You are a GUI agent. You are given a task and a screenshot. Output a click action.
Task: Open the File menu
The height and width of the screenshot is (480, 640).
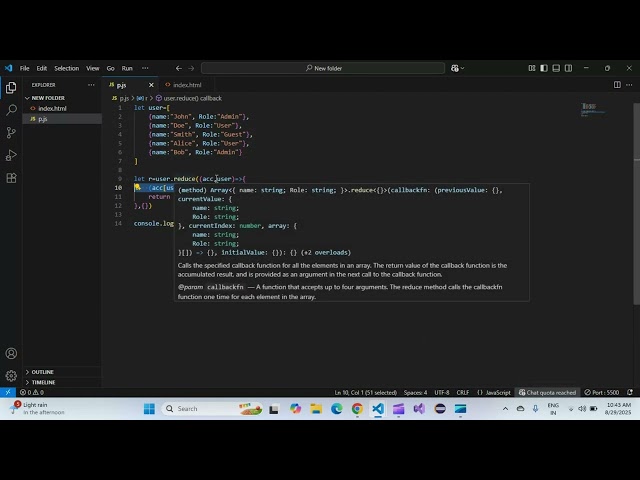coord(24,68)
